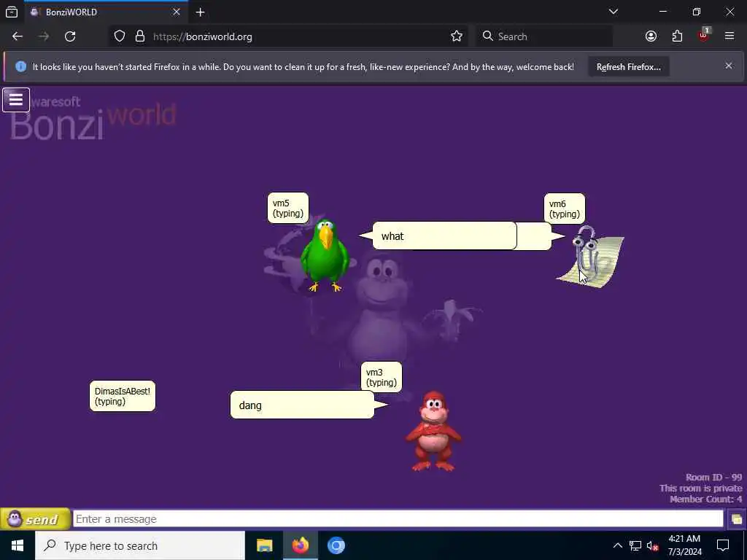Click the send button
Image resolution: width=747 pixels, height=560 pixels.
pyautogui.click(x=35, y=519)
